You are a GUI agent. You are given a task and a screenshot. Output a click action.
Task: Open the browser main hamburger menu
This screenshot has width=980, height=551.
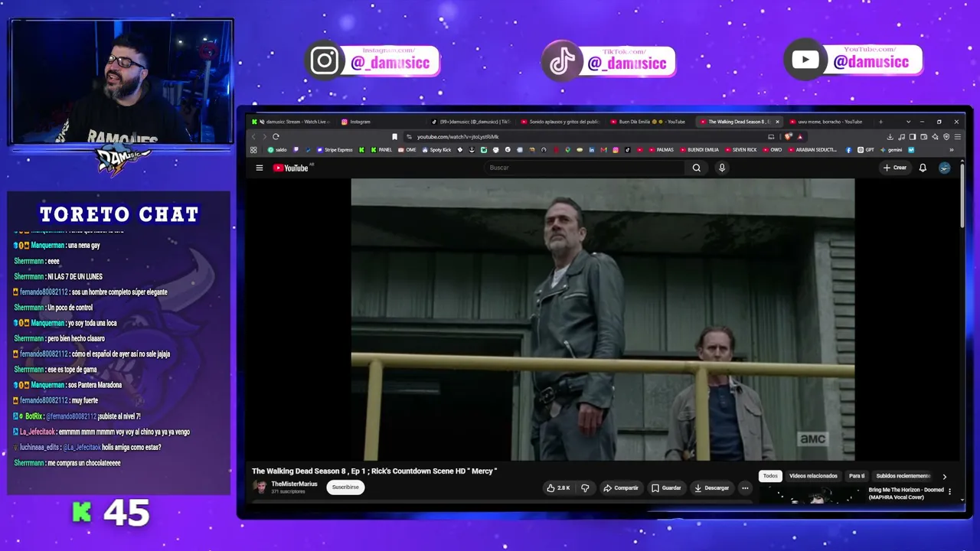957,137
